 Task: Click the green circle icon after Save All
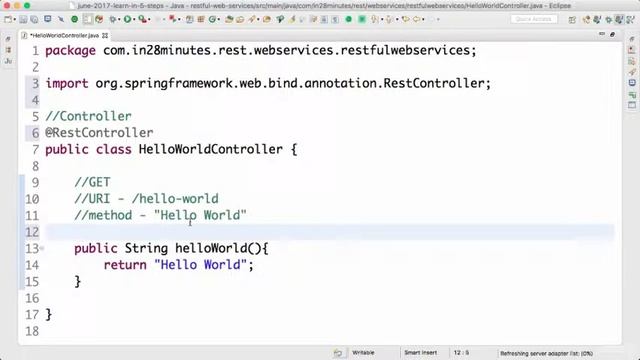coord(74,19)
